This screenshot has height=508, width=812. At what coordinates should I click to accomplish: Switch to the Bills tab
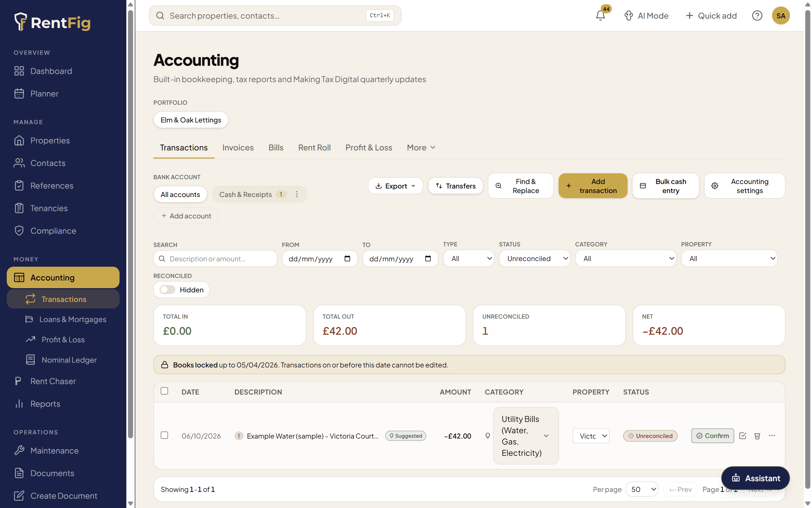pos(276,148)
